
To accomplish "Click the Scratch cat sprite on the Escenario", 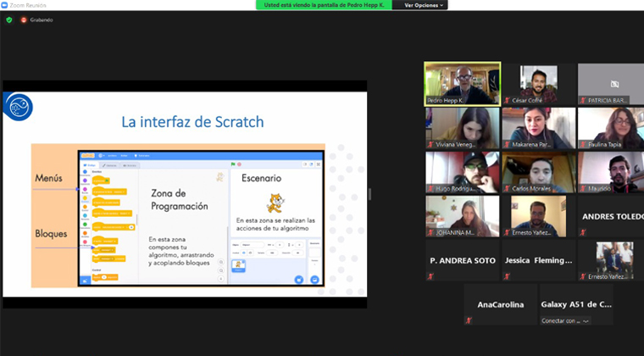I will [x=275, y=203].
